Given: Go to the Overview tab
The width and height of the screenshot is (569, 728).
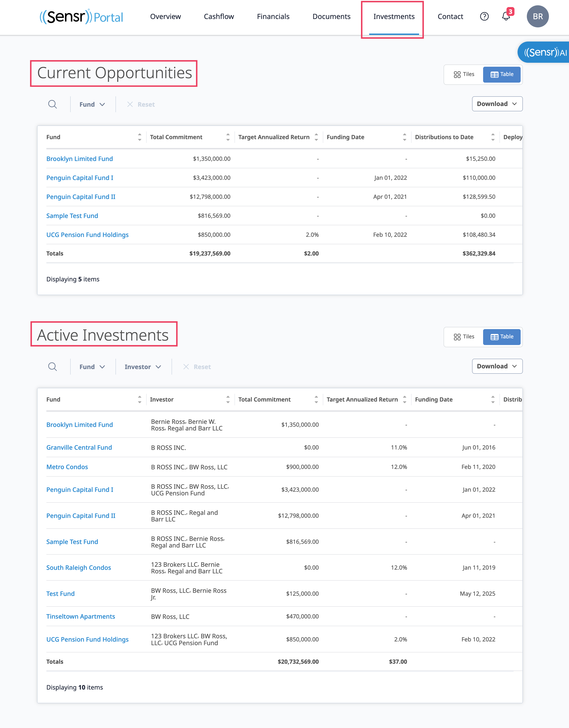Looking at the screenshot, I should pyautogui.click(x=166, y=16).
